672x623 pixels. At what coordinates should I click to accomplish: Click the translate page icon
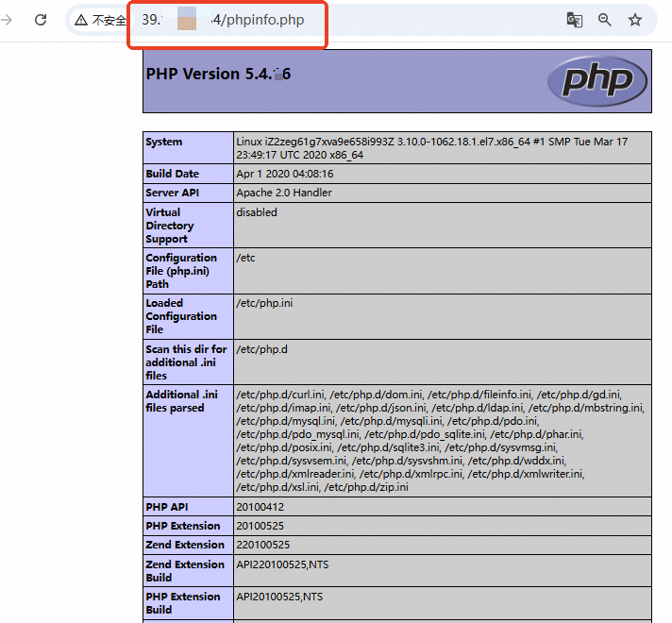tap(574, 20)
